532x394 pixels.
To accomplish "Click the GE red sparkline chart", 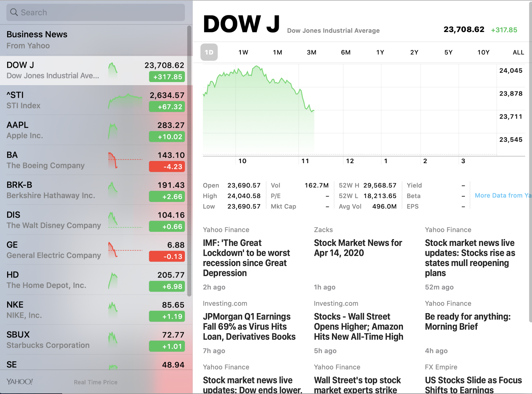I will (x=125, y=250).
